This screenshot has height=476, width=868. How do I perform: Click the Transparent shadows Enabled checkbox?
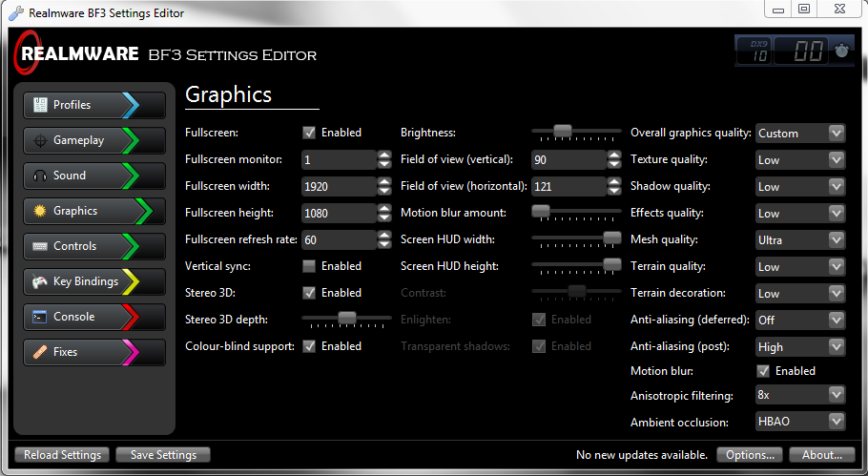(539, 346)
